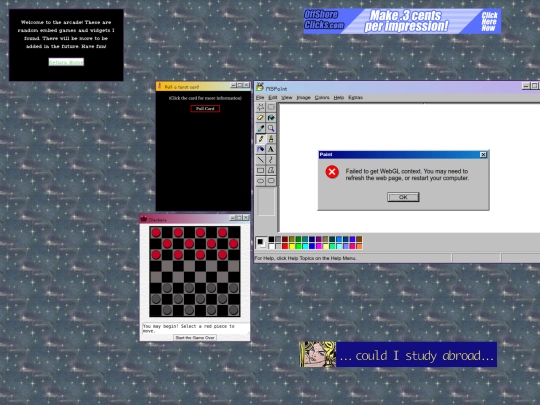Select the Free-Form Select tool in Paint
The height and width of the screenshot is (405, 540).
(x=261, y=107)
